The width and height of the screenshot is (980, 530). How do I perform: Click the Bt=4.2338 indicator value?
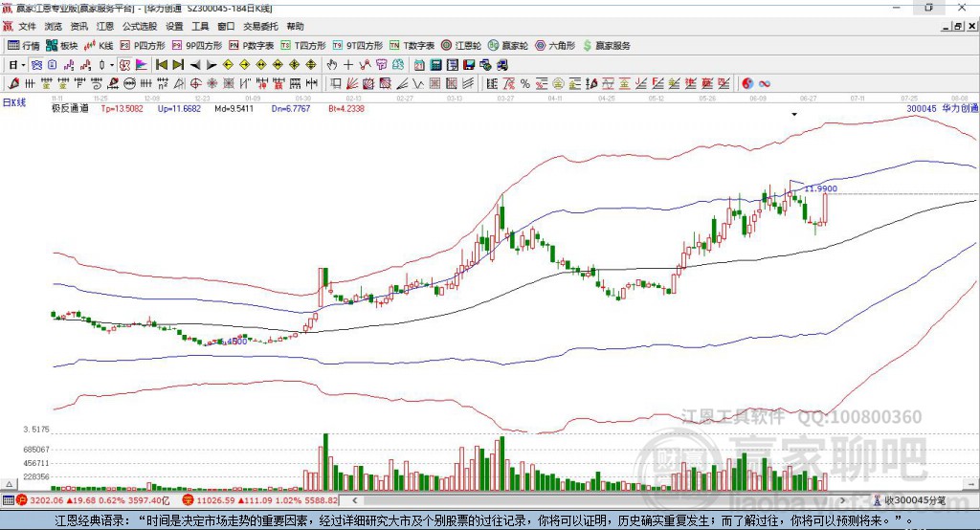point(346,109)
